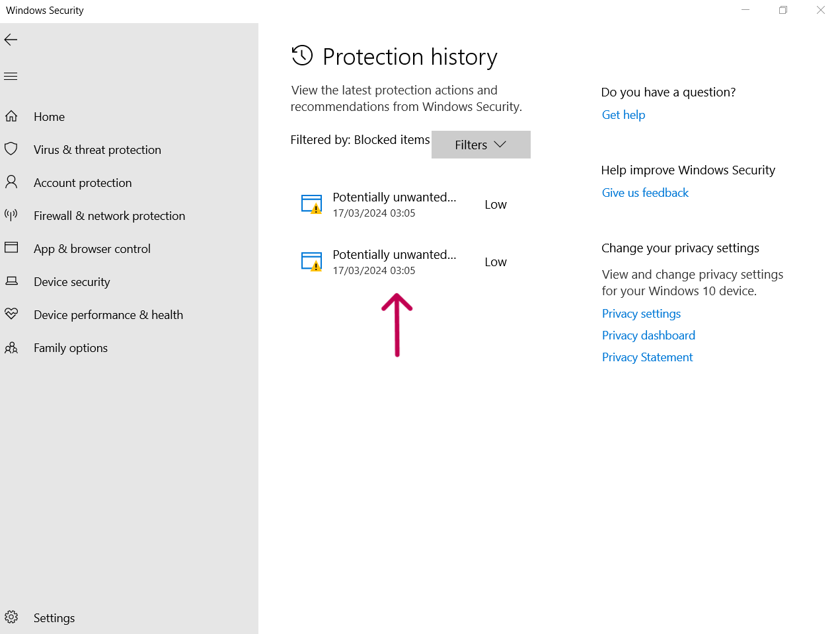The height and width of the screenshot is (634, 840).
Task: Click the Firewall & network protection antenna icon
Action: pos(11,214)
